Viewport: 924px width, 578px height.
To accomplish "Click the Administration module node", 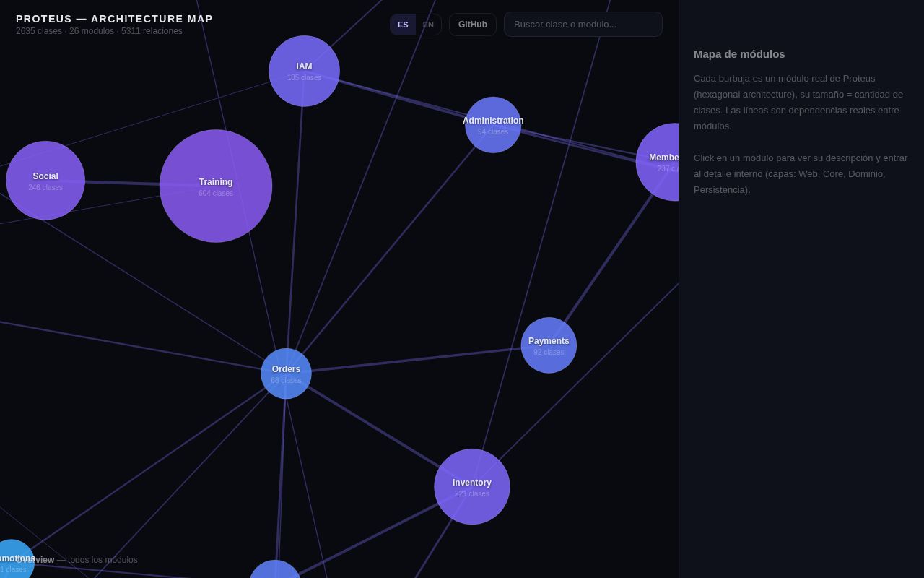I will click(493, 125).
